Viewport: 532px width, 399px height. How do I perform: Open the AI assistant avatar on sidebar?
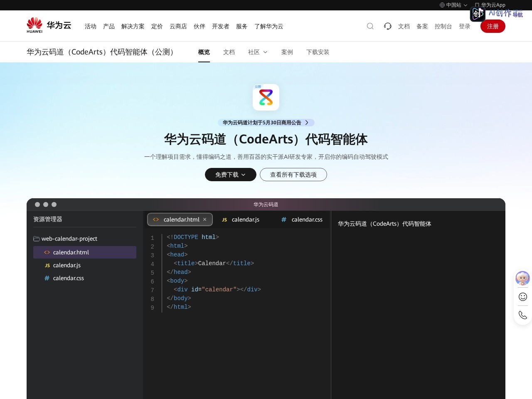point(522,278)
